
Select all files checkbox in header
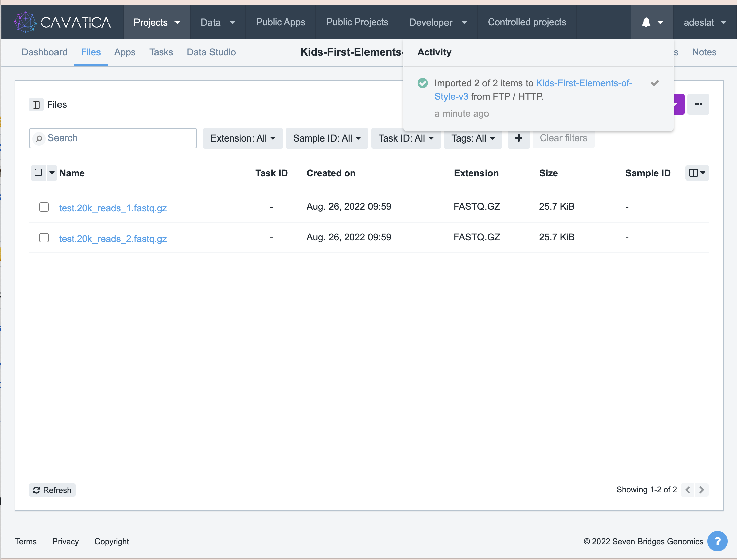pos(38,173)
